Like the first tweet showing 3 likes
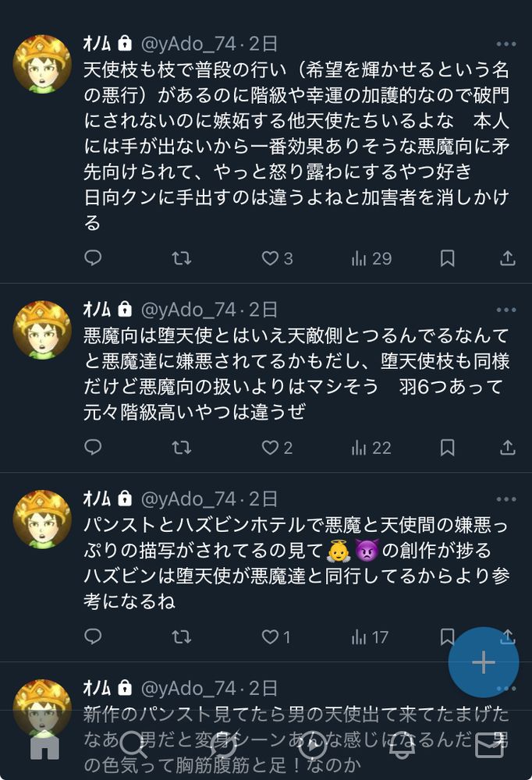532x780 pixels. 277,258
